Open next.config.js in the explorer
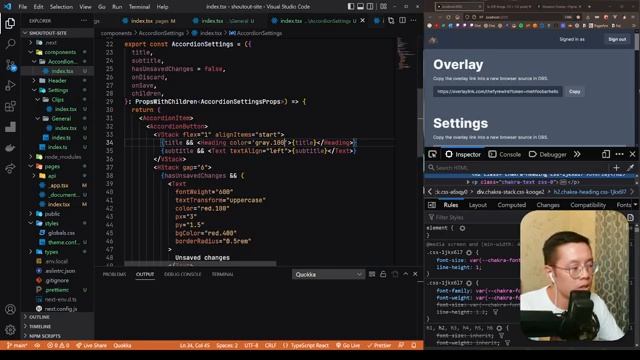This screenshot has height=360, width=640. pyautogui.click(x=60, y=309)
